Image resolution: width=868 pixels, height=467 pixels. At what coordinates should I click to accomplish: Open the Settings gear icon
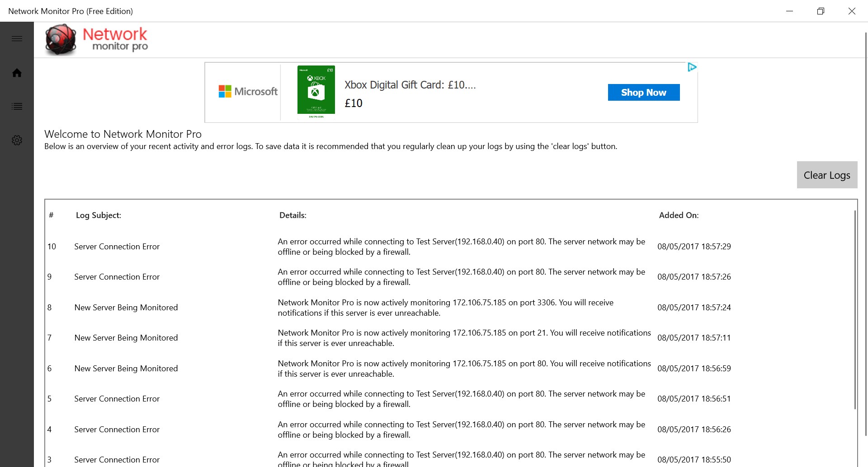pos(17,140)
